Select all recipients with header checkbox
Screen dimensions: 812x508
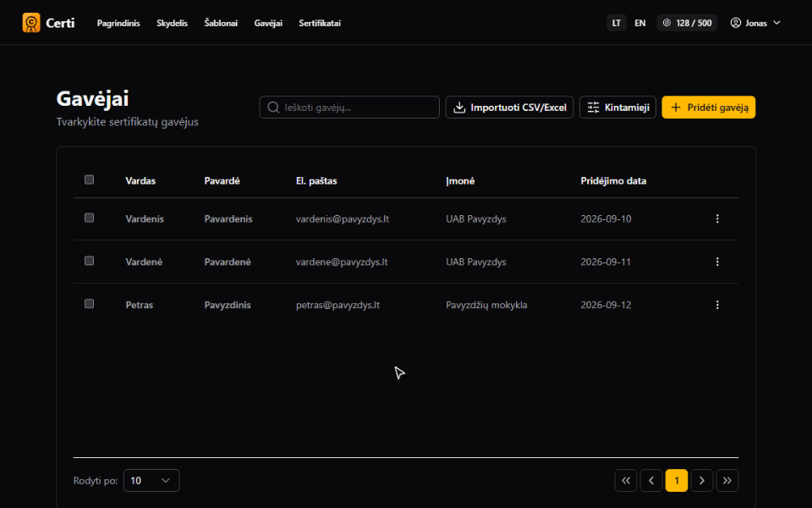tap(89, 179)
